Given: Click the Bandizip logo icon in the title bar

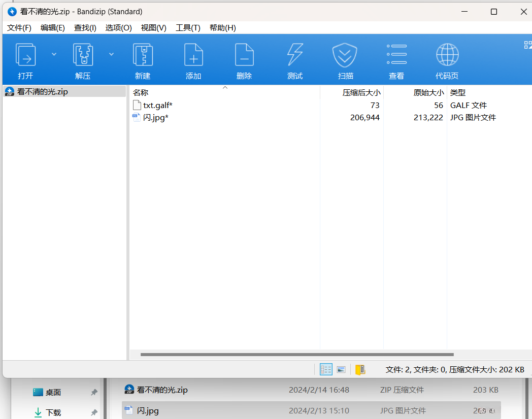Looking at the screenshot, I should tap(12, 12).
